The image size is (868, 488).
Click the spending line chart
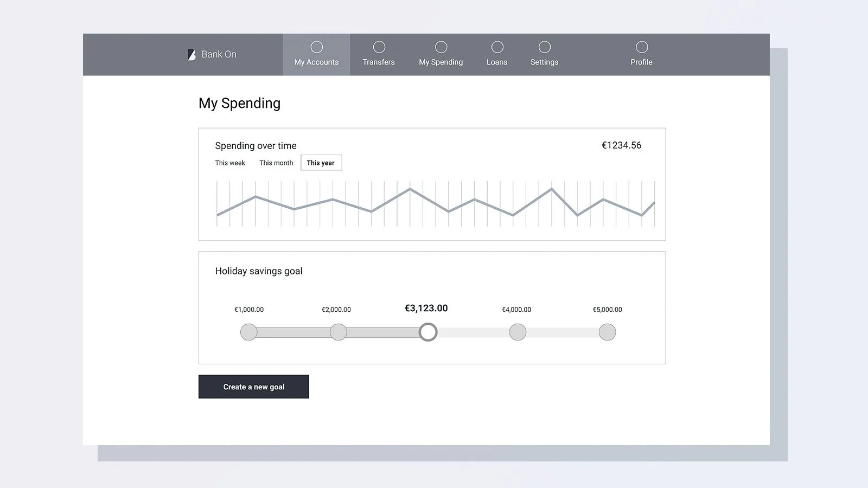click(x=436, y=203)
